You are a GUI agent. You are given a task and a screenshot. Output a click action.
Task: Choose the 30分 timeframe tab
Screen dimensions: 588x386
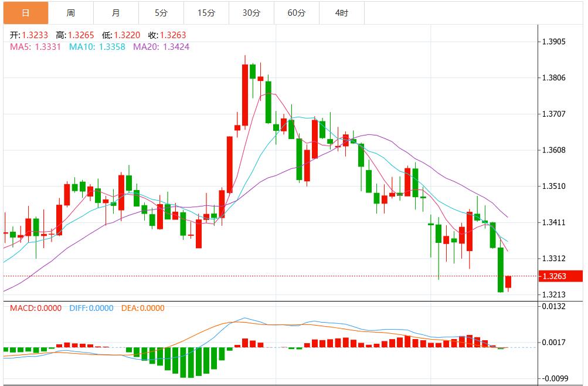251,13
